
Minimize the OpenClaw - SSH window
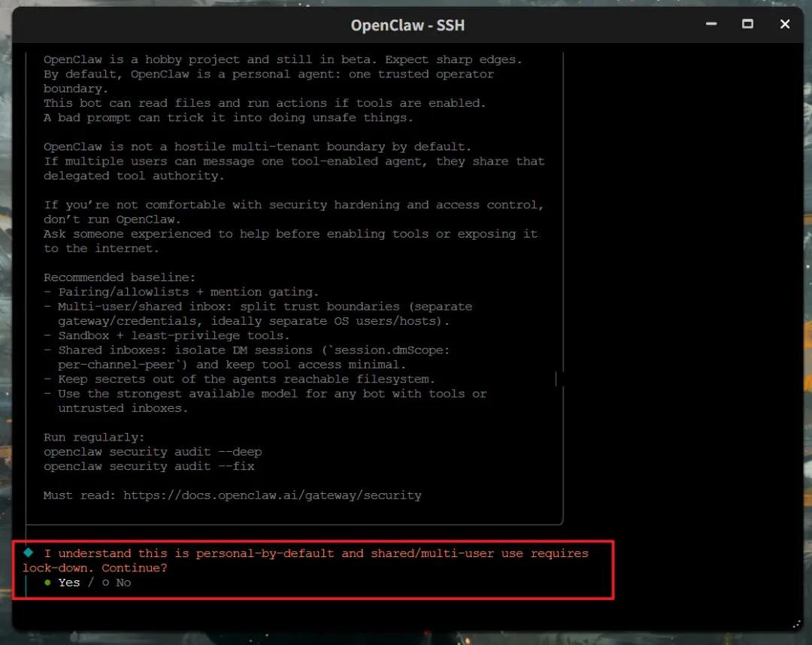(x=711, y=24)
